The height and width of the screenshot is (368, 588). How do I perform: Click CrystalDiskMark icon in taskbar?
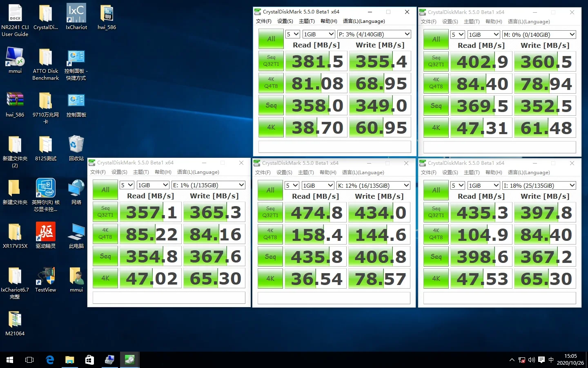(129, 360)
